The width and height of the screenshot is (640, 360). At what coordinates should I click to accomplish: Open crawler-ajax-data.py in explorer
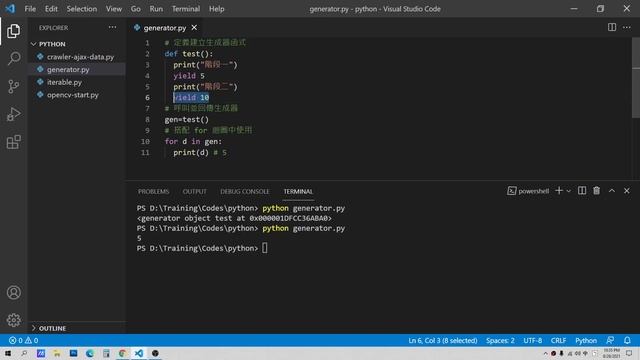tap(80, 57)
